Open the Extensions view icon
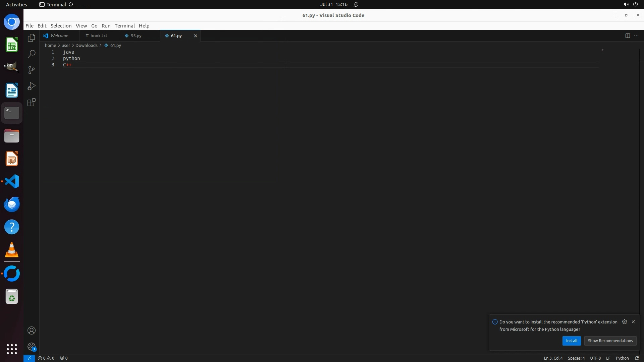This screenshot has width=644, height=362. coord(32,102)
